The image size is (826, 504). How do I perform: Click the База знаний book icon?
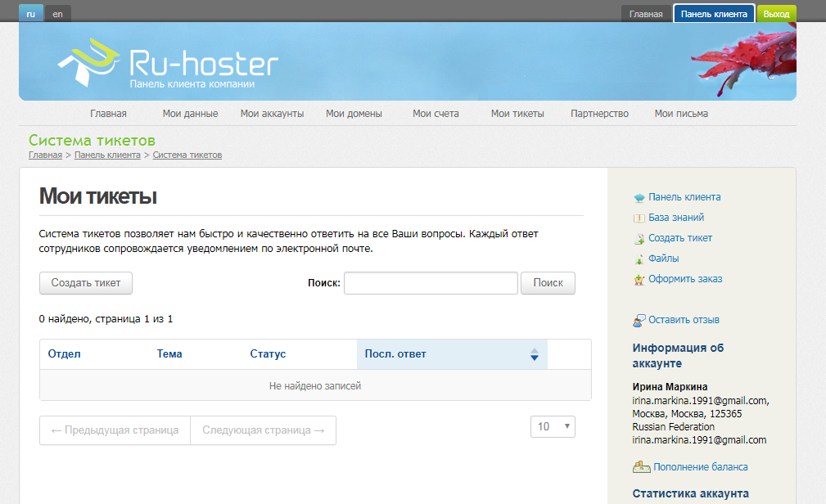click(x=639, y=218)
